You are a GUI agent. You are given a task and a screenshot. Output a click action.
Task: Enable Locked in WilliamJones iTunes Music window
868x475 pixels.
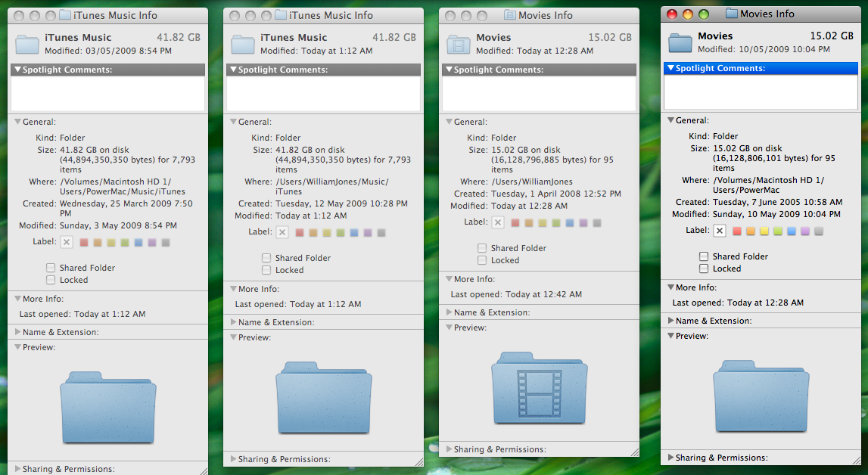[266, 270]
